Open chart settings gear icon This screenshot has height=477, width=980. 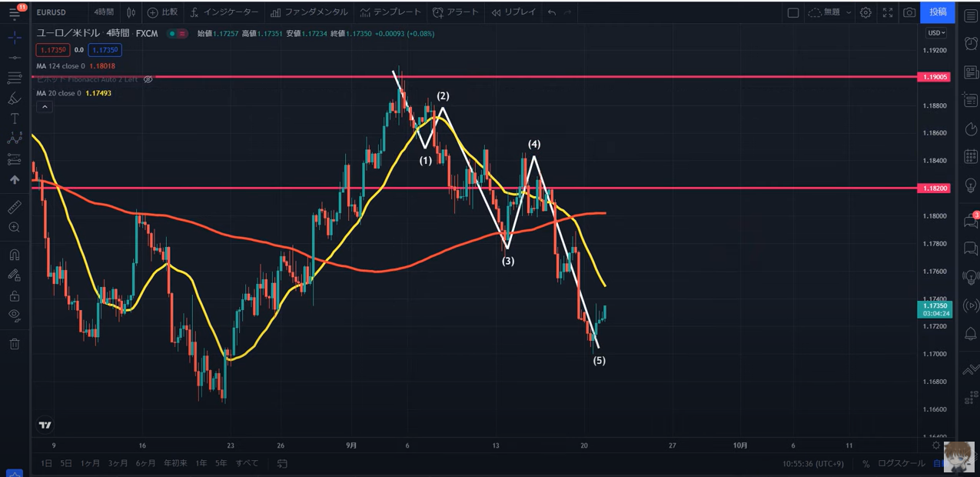(x=865, y=12)
